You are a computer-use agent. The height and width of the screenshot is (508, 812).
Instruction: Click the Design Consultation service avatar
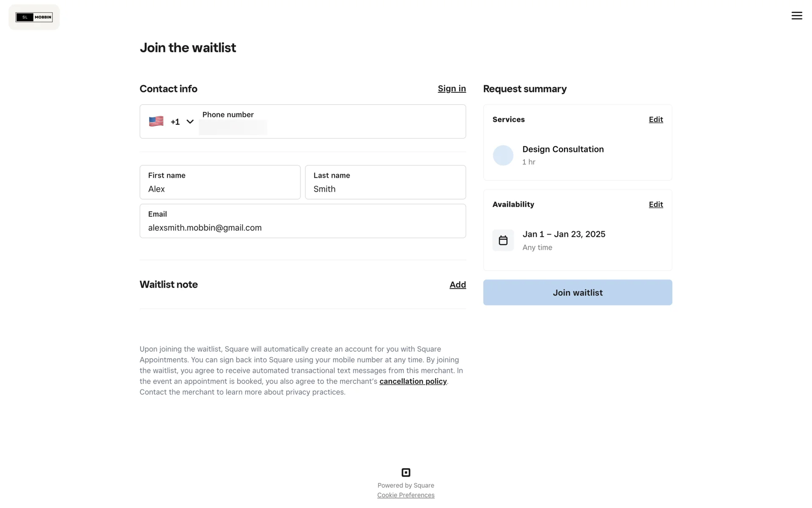(503, 155)
